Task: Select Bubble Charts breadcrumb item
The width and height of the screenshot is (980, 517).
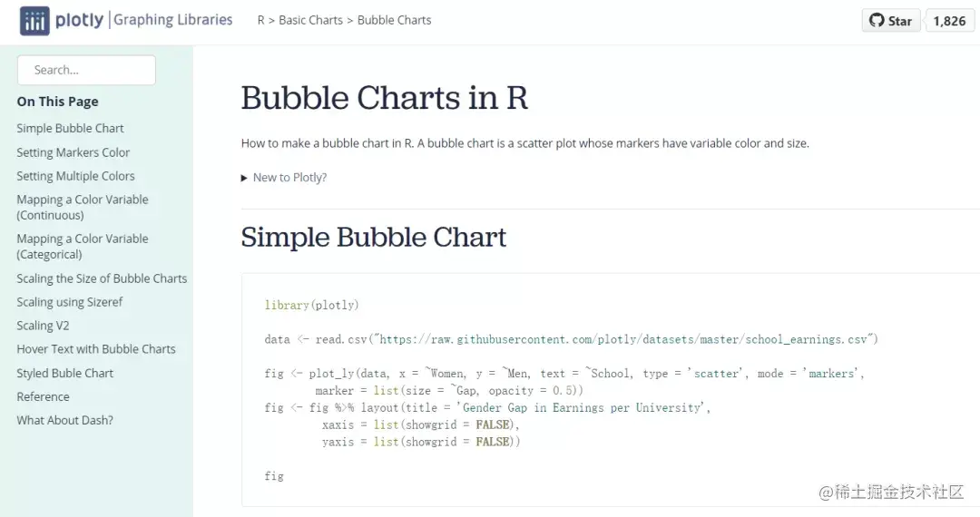Action: [x=395, y=20]
